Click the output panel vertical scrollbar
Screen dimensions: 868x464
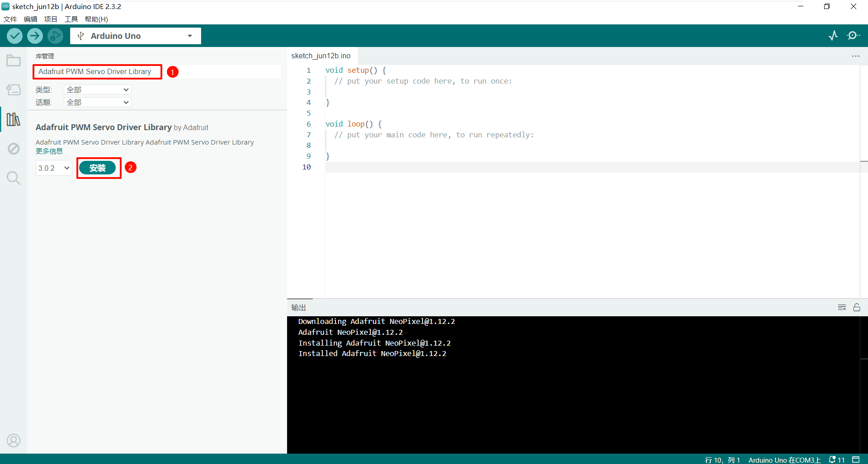[x=864, y=384]
